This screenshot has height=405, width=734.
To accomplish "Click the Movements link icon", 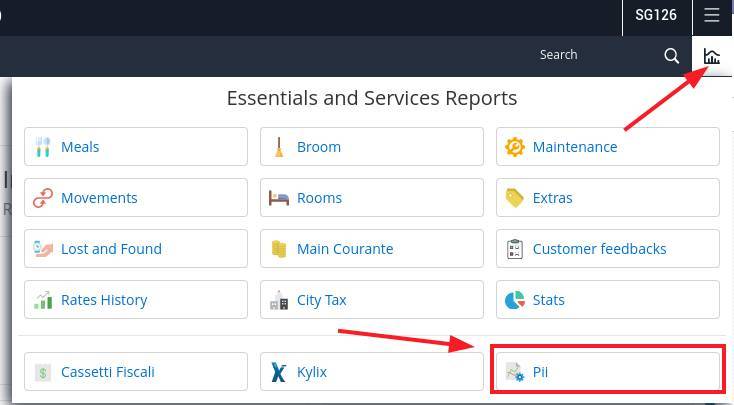I will (43, 198).
